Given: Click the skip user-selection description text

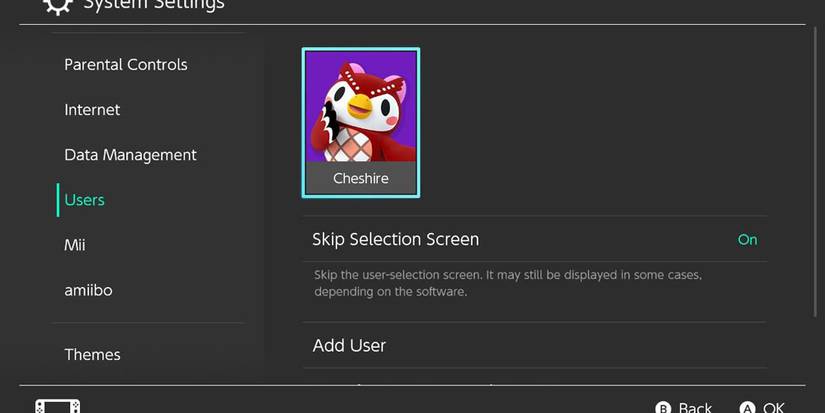Looking at the screenshot, I should (x=508, y=283).
